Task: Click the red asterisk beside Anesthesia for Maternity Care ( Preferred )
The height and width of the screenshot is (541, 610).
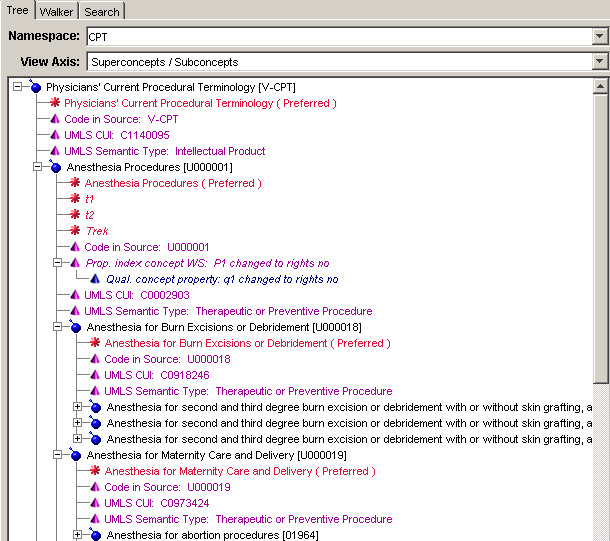Action: coord(95,470)
